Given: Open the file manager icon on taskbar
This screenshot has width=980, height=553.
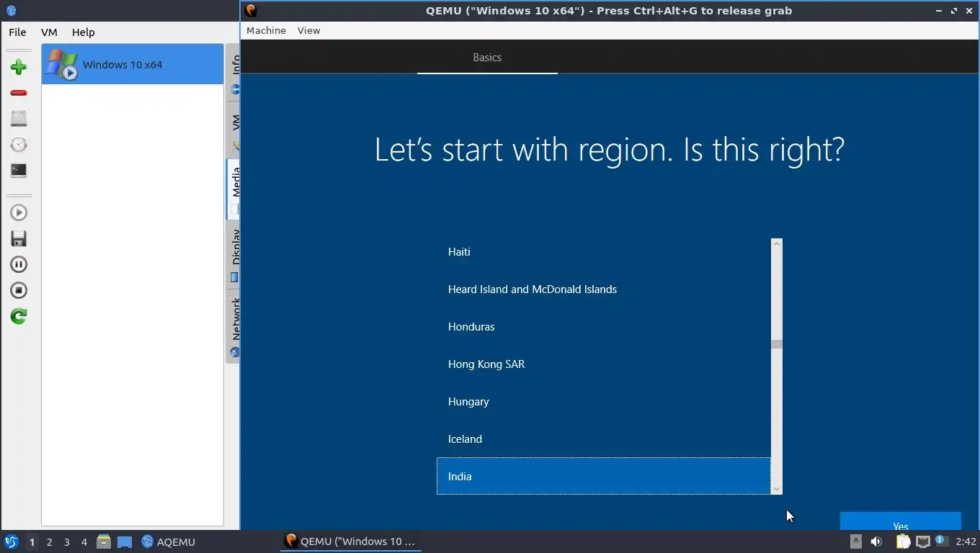Looking at the screenshot, I should [x=104, y=541].
